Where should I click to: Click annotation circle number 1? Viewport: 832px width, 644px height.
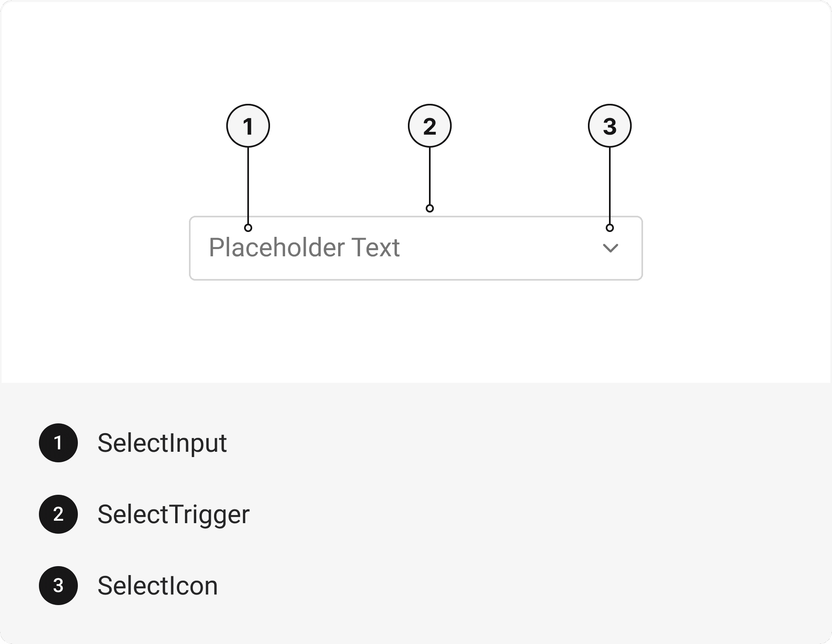pyautogui.click(x=248, y=126)
